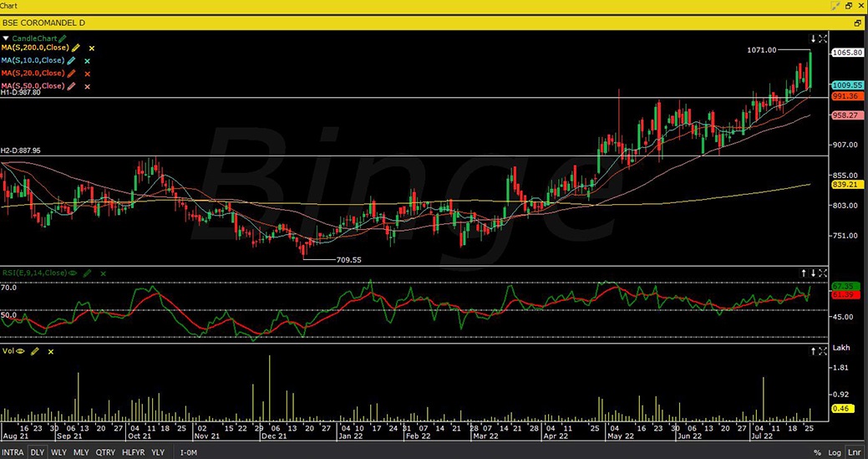Select the Lnr linear scale
Screen dimensions: 868x459
[x=854, y=452]
